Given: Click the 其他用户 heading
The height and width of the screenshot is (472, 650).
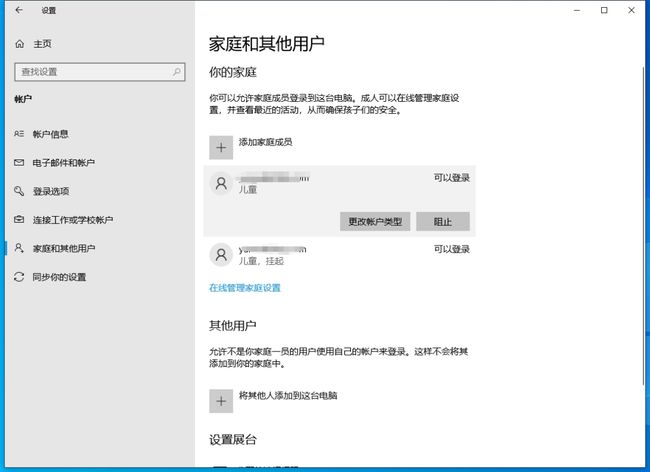Looking at the screenshot, I should (233, 326).
